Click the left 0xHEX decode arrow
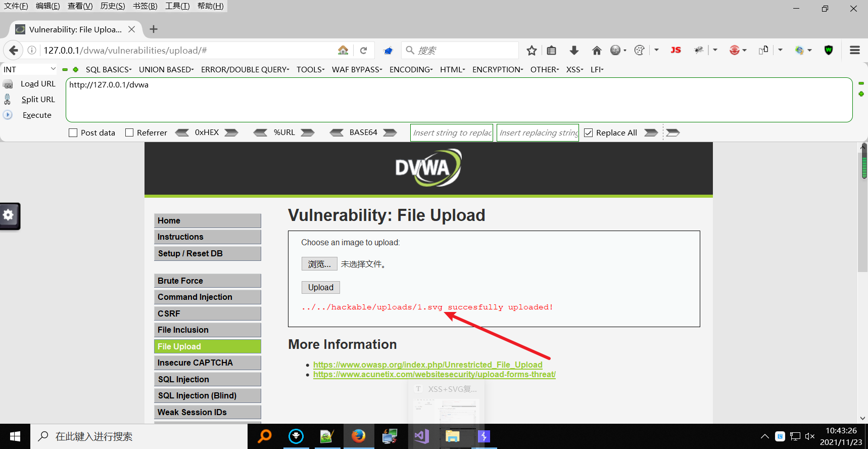The image size is (868, 449). pos(182,132)
